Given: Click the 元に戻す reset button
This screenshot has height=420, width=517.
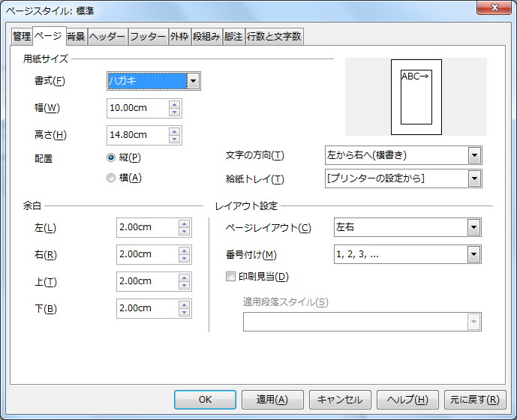Looking at the screenshot, I should click(x=475, y=400).
